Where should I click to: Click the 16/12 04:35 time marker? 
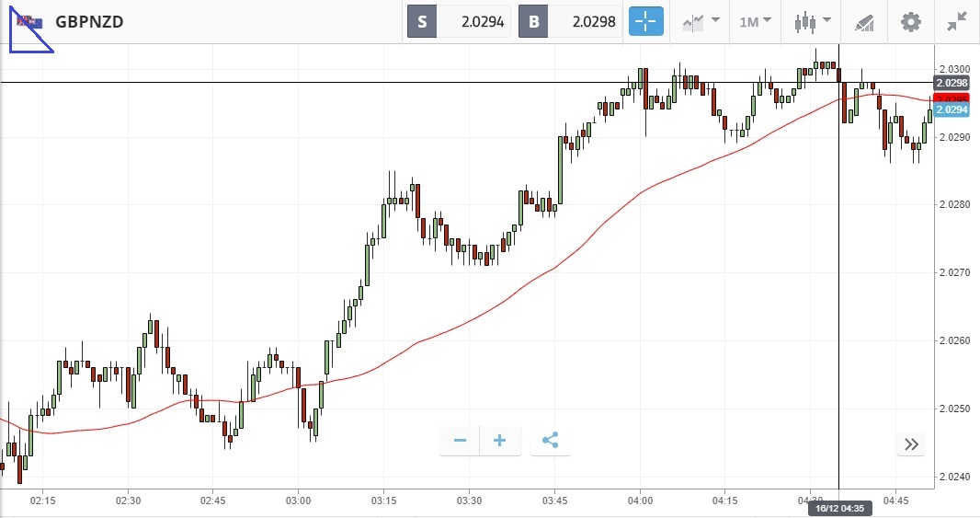coord(839,509)
